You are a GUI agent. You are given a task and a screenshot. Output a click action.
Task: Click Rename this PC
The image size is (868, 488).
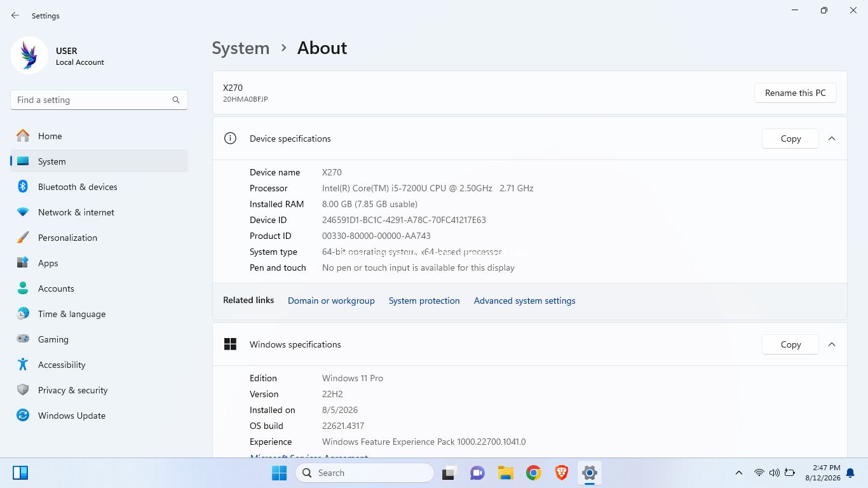click(x=796, y=93)
